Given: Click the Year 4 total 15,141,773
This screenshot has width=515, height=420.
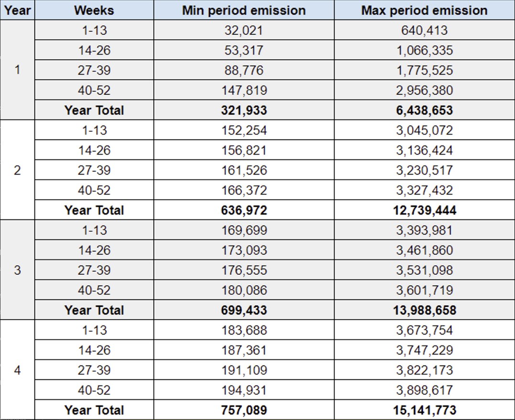Looking at the screenshot, I should [x=424, y=410].
